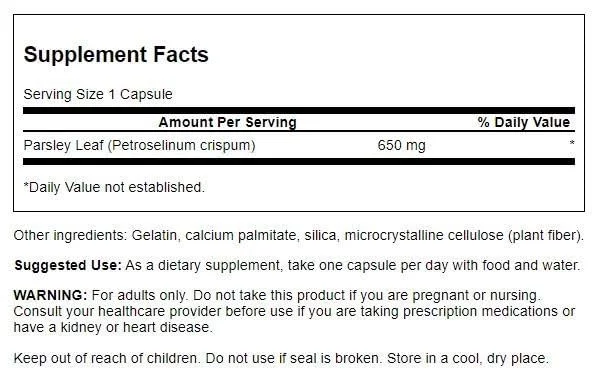Click the Other ingredients label
This screenshot has height=376, width=598.
coord(70,235)
